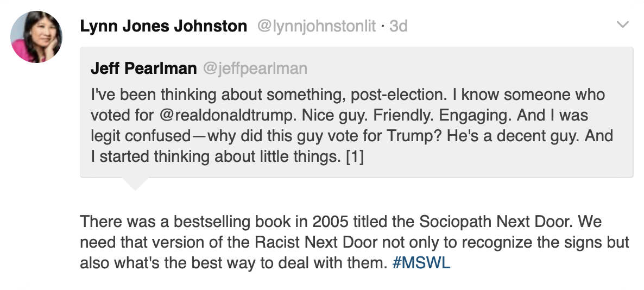Screen dimensions: 644x290
Task: Click the quote box's pointer triangle
Action: 133,184
